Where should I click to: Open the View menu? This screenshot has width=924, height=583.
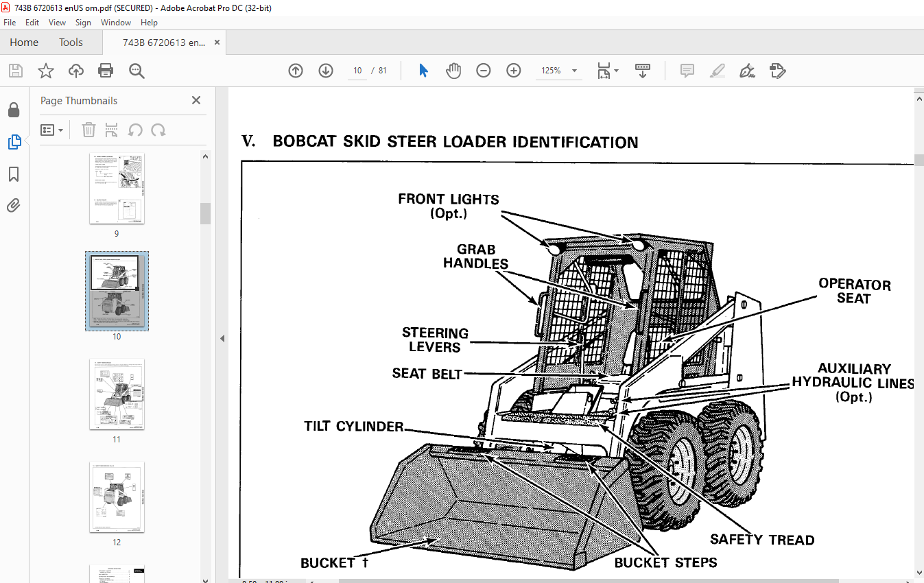click(57, 23)
